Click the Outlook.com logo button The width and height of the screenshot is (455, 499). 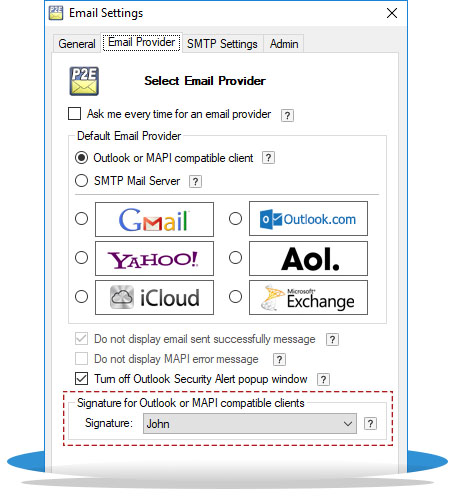(308, 219)
